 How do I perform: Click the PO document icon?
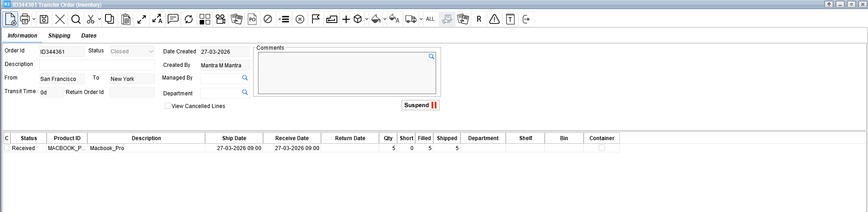click(252, 19)
